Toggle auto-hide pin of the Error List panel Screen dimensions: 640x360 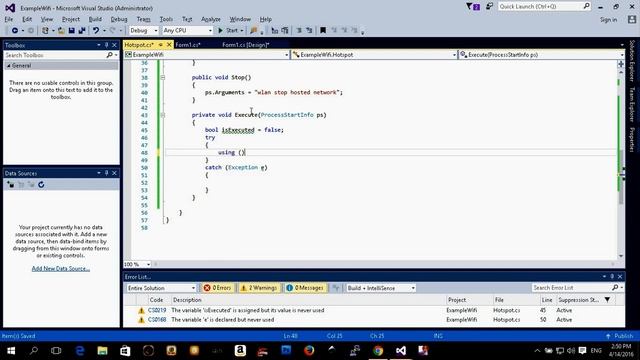coord(612,277)
